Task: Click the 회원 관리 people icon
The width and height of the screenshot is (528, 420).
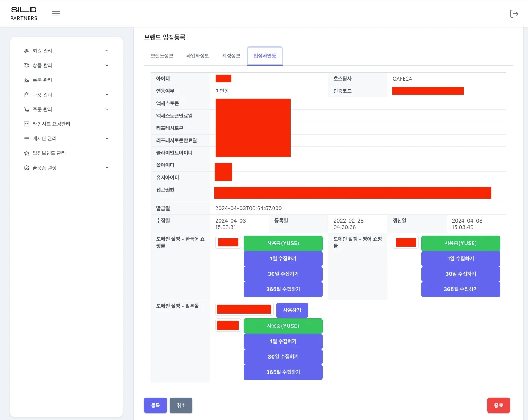Action: [27, 51]
